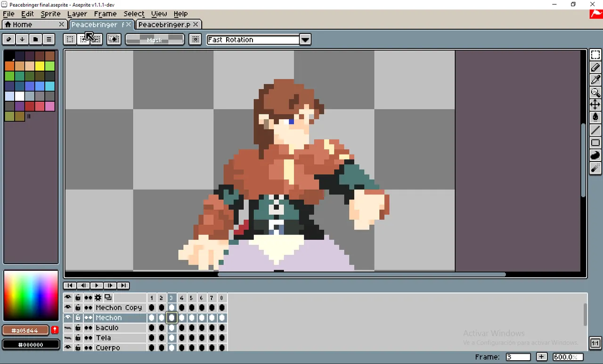Viewport: 603px width, 364px height.
Task: Open the Edit menu
Action: coord(27,14)
